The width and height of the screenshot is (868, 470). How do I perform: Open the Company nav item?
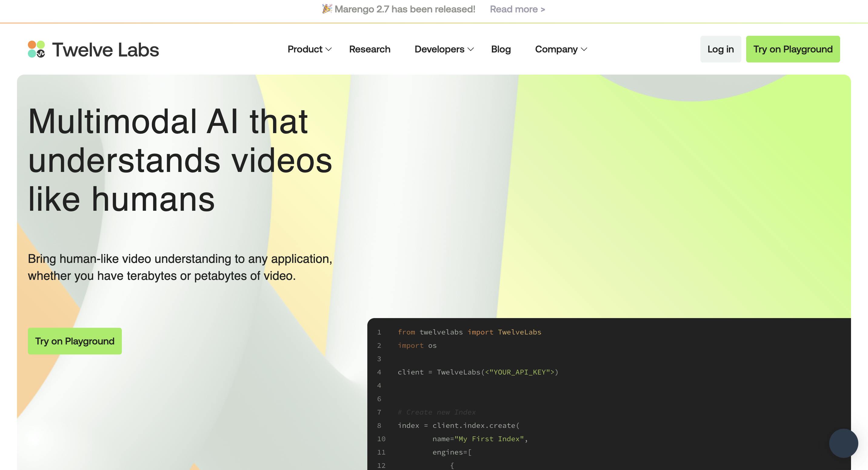pos(556,49)
